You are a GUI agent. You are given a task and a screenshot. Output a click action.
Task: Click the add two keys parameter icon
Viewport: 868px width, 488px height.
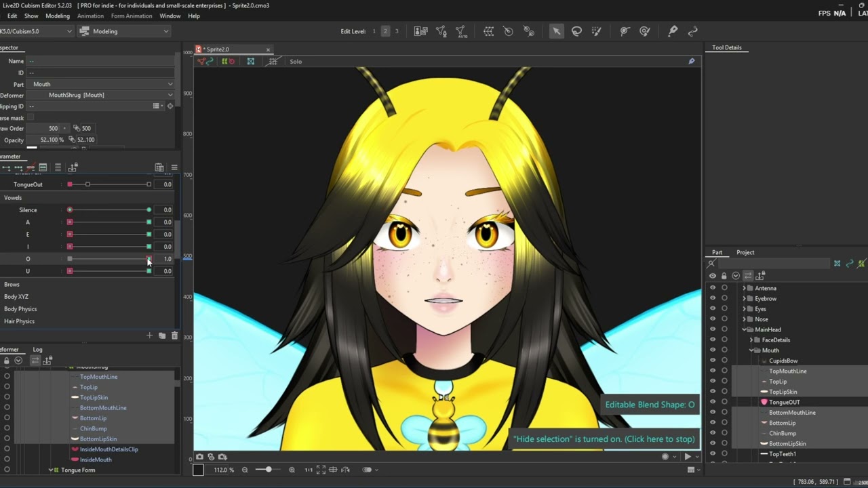point(5,167)
